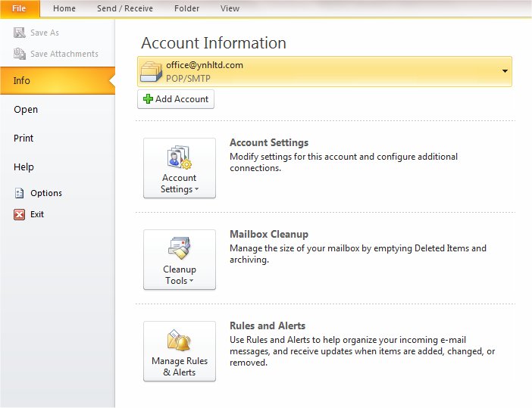Click the Account Settings section heading

pyautogui.click(x=269, y=142)
